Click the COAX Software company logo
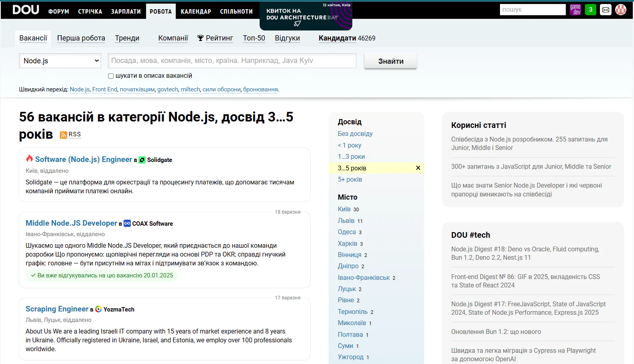 point(127,223)
